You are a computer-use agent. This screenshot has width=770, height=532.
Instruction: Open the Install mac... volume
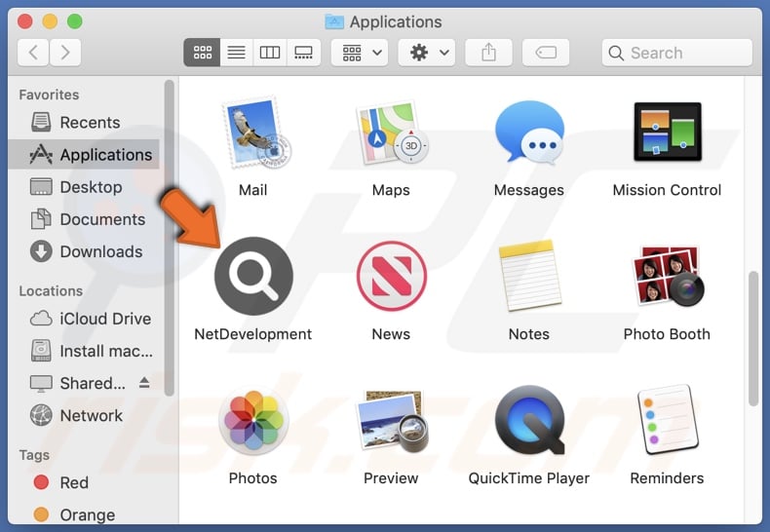[x=84, y=351]
